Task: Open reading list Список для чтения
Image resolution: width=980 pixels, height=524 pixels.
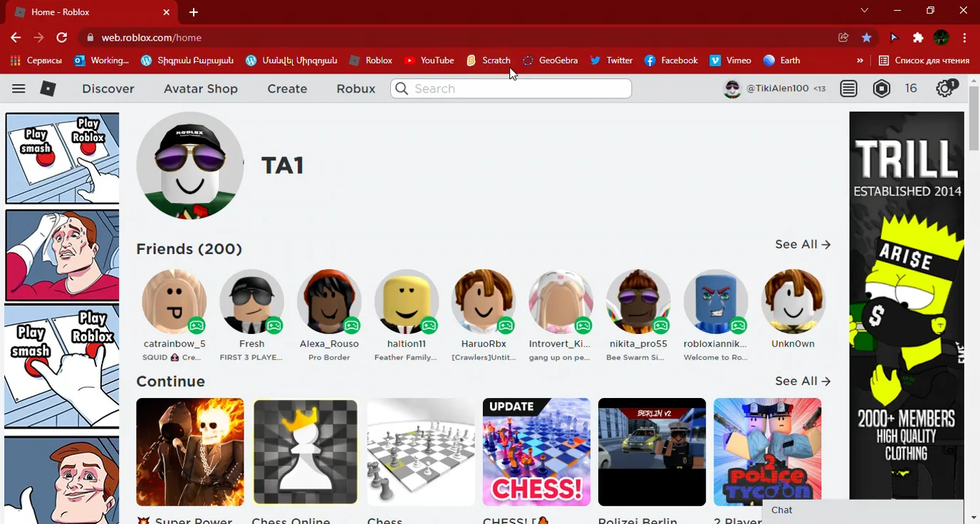Action: 924,61
